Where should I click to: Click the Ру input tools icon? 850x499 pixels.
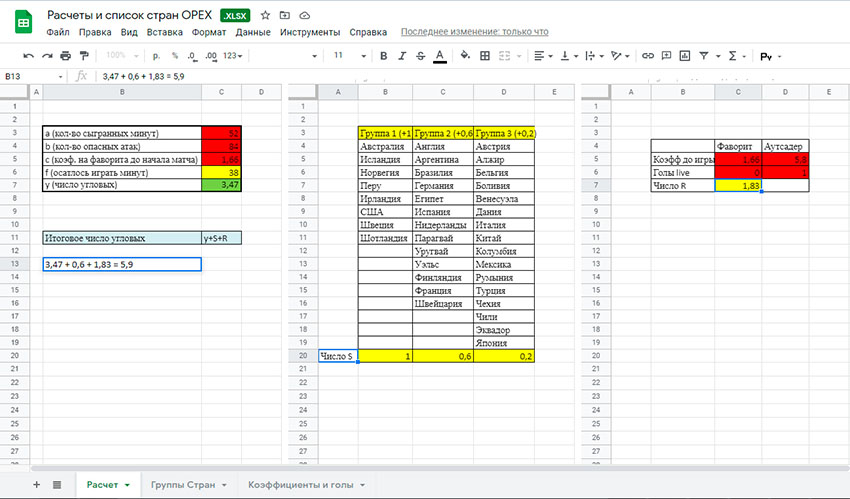(766, 56)
